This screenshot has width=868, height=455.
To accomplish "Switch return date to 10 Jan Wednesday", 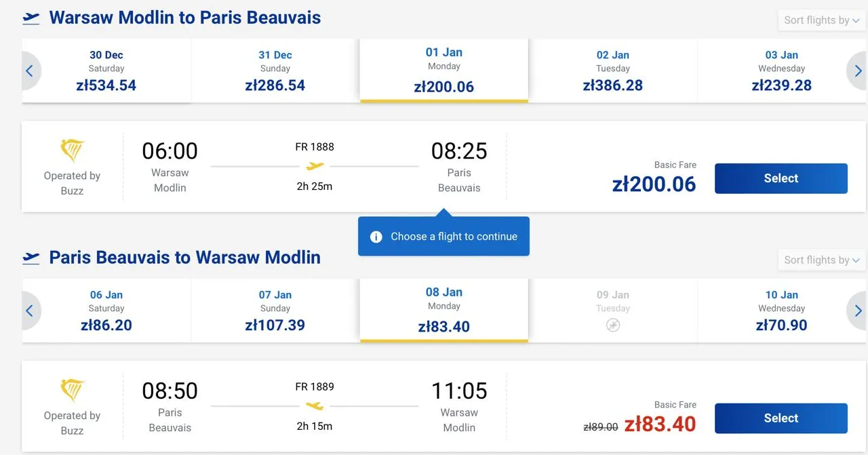I will 781,311.
